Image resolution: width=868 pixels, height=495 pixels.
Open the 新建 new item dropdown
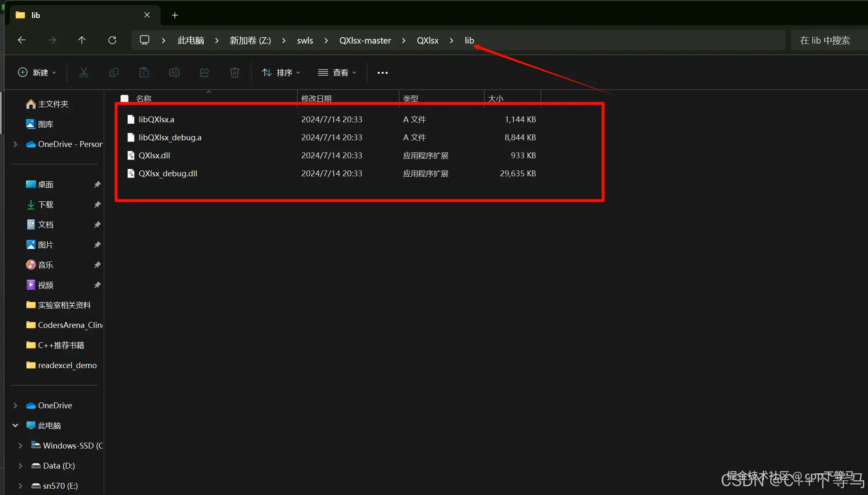pos(37,72)
